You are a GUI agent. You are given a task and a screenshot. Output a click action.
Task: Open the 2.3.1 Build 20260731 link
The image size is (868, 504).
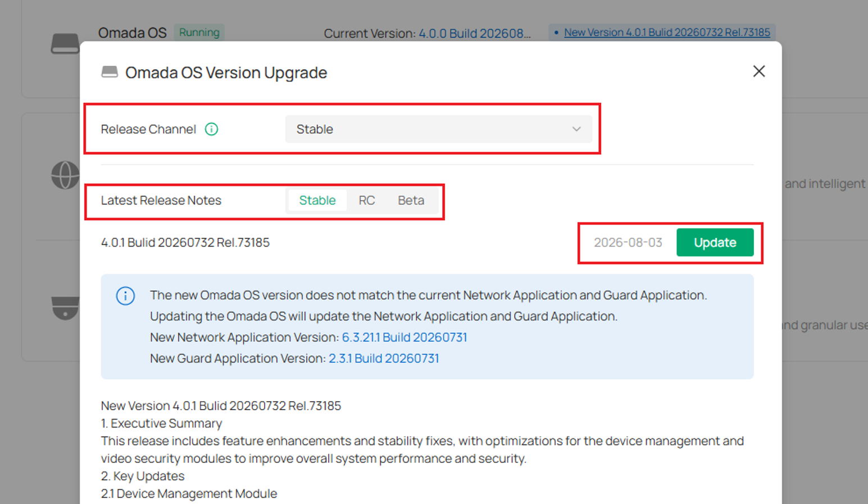[x=384, y=358]
